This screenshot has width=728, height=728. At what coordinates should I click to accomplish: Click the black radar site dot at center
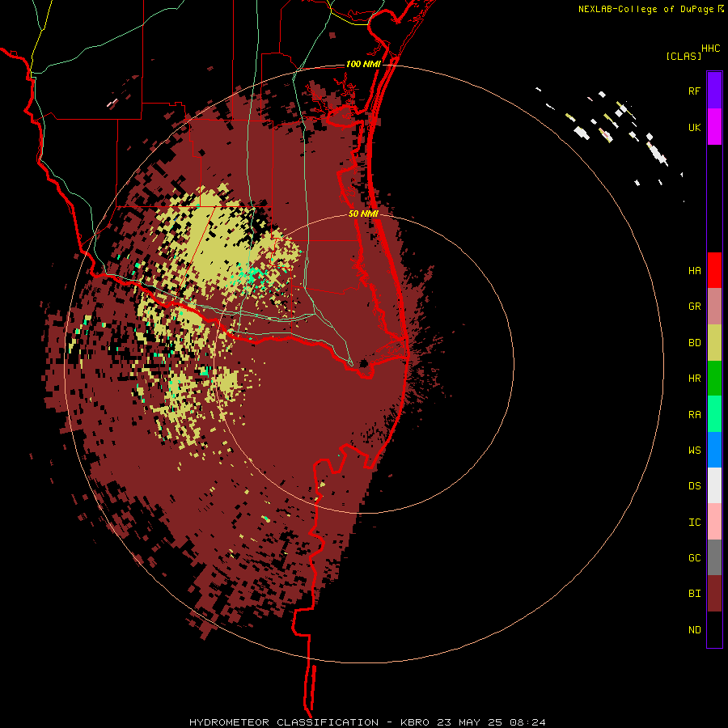[x=363, y=363]
